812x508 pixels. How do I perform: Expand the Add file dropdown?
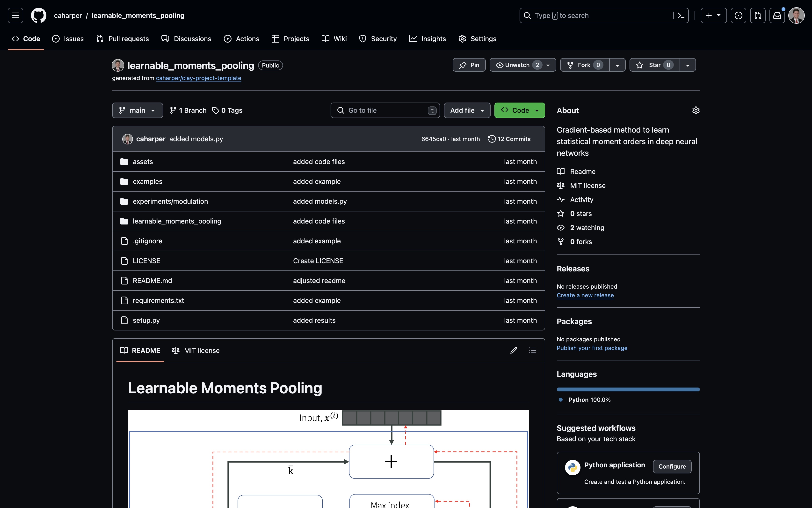point(467,110)
